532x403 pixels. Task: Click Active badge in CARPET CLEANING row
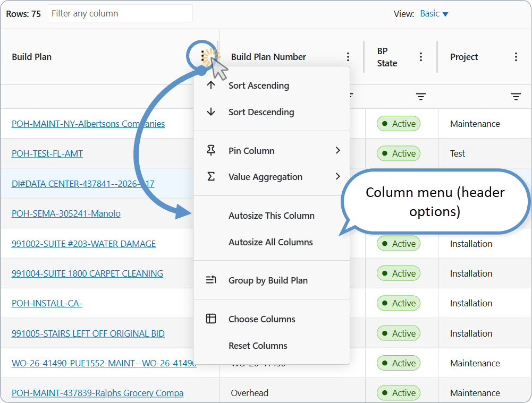pos(399,273)
